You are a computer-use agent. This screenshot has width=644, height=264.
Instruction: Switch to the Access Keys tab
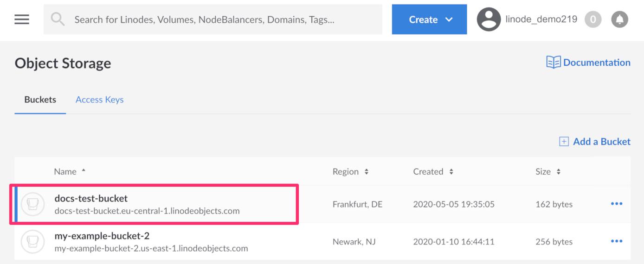point(99,100)
